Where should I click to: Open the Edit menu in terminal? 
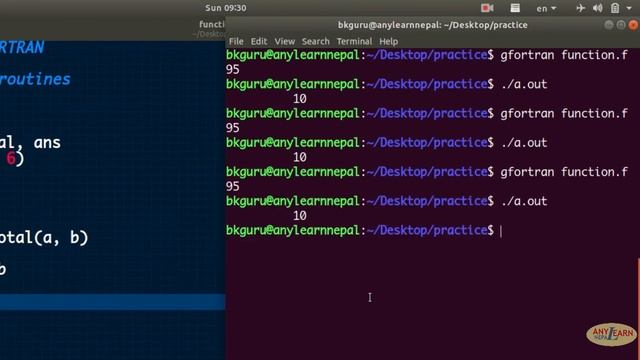click(x=259, y=41)
